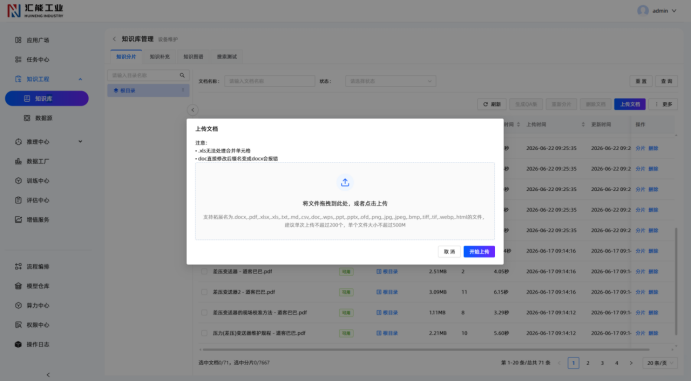Click the file drop zone in the upload dialog
691x381 pixels.
pyautogui.click(x=345, y=201)
